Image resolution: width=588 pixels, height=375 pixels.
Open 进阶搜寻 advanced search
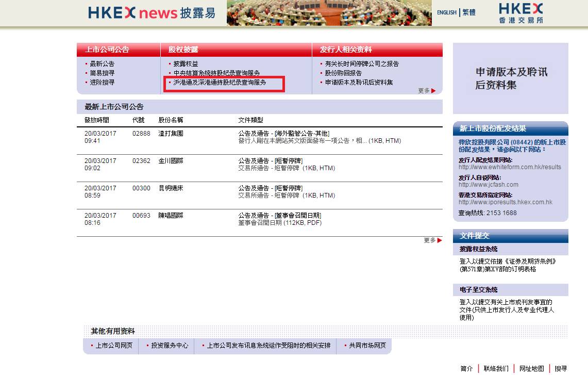[x=103, y=83]
